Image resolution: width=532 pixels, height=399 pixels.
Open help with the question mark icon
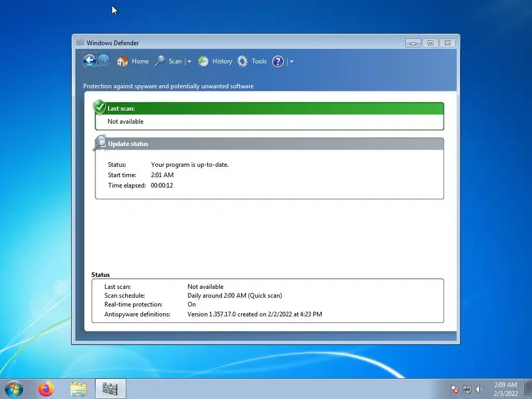click(x=278, y=61)
